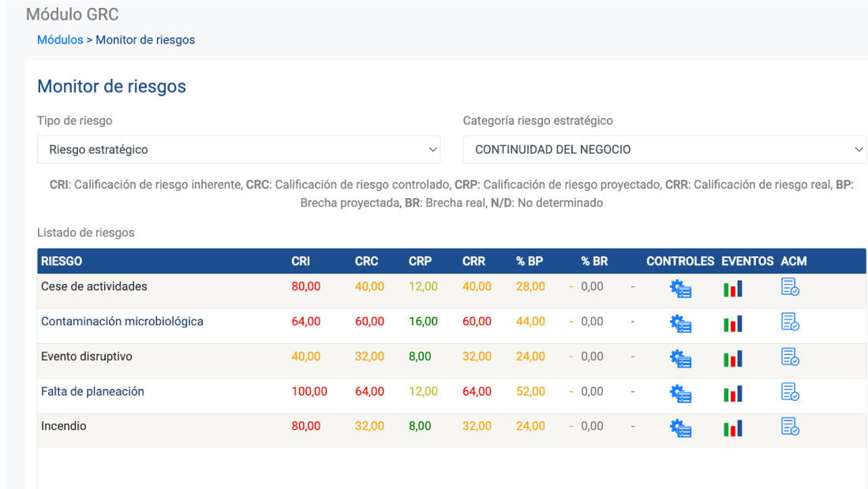View events chart icon for Evento disruptivo
868x489 pixels.
pos(733,358)
